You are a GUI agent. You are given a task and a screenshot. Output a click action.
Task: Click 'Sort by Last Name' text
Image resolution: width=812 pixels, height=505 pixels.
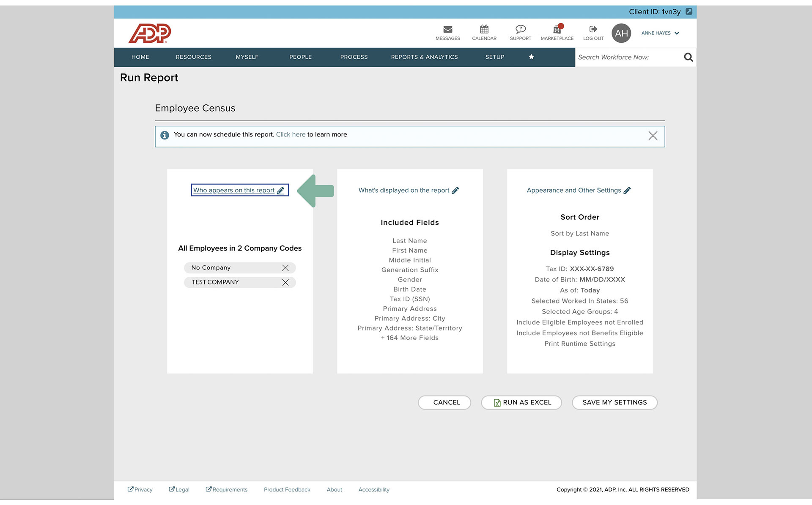[580, 233]
